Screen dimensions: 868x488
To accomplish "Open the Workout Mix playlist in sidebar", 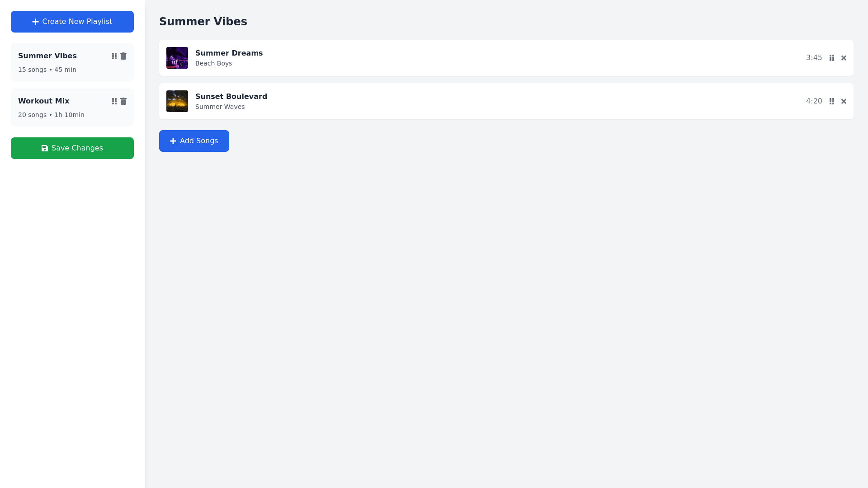I will coord(44,101).
